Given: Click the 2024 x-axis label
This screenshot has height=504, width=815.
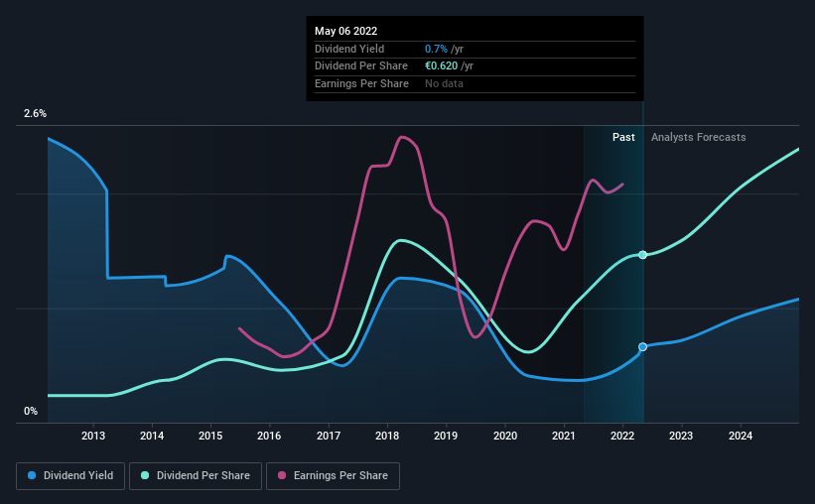Looking at the screenshot, I should tap(741, 436).
